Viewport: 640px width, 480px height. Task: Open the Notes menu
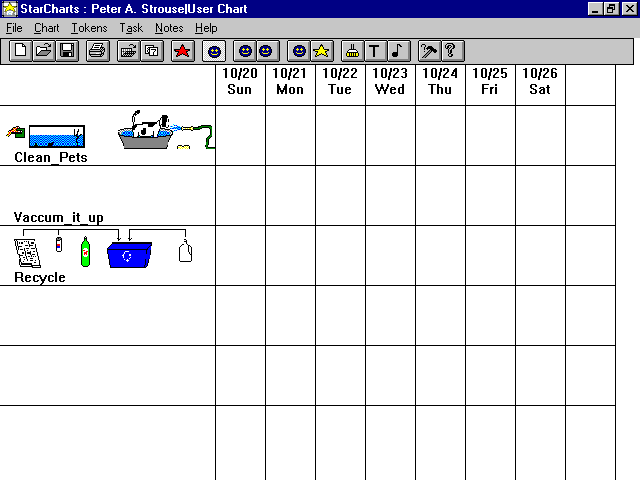pyautogui.click(x=169, y=28)
